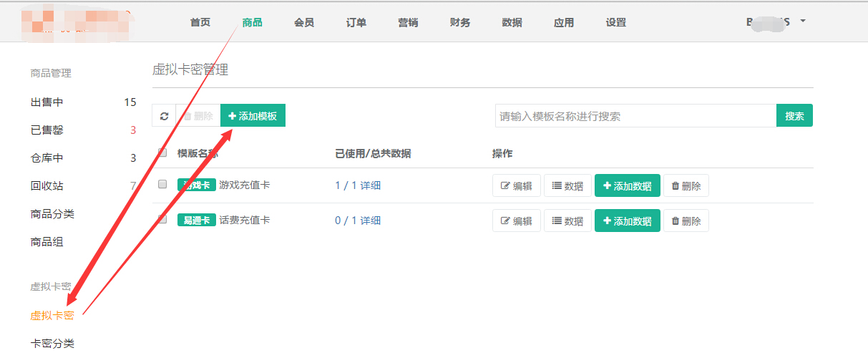Edit the 话费充值卡 template
868x358 pixels.
pos(516,221)
